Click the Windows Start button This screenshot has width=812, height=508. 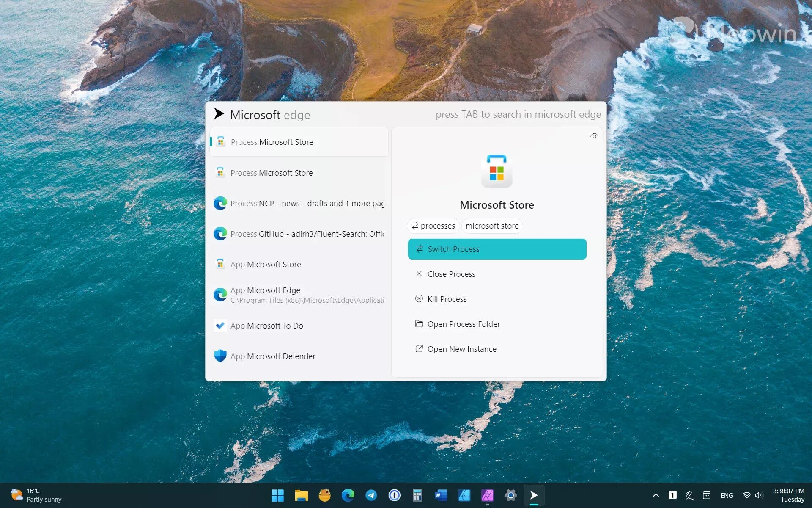(277, 495)
